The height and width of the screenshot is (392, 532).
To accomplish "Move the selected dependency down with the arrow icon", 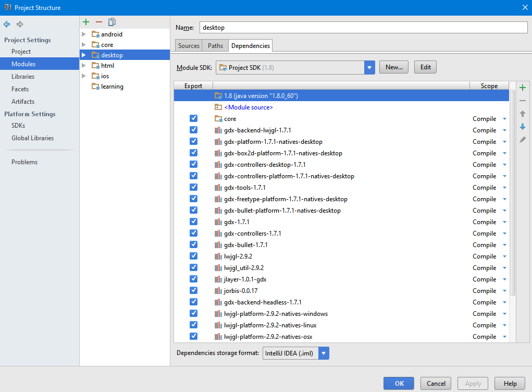I will 523,126.
